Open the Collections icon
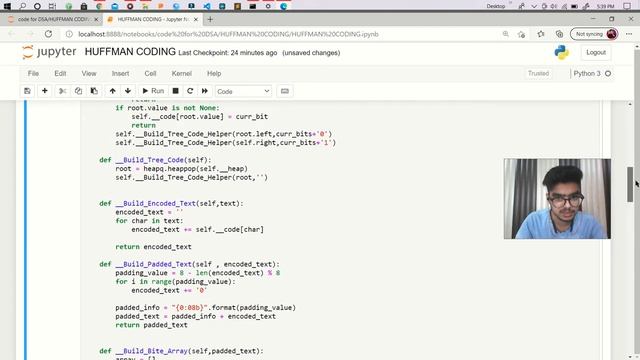Viewport: 640px width, 360px height. (x=560, y=34)
